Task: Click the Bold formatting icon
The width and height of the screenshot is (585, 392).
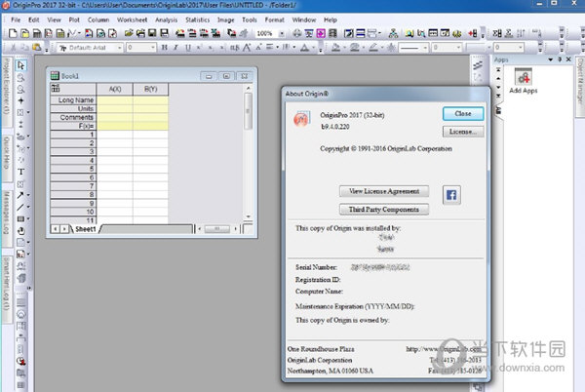Action: (164, 46)
